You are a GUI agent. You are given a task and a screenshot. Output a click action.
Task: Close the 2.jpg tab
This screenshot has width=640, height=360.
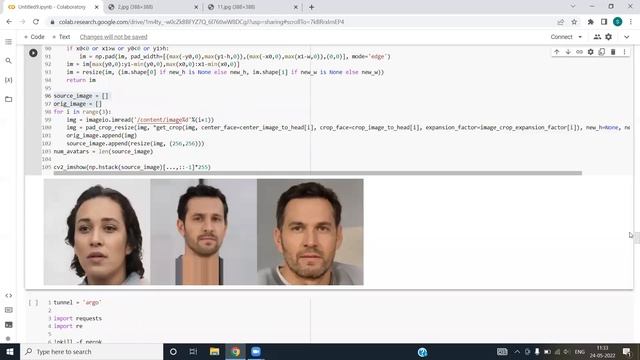click(196, 7)
